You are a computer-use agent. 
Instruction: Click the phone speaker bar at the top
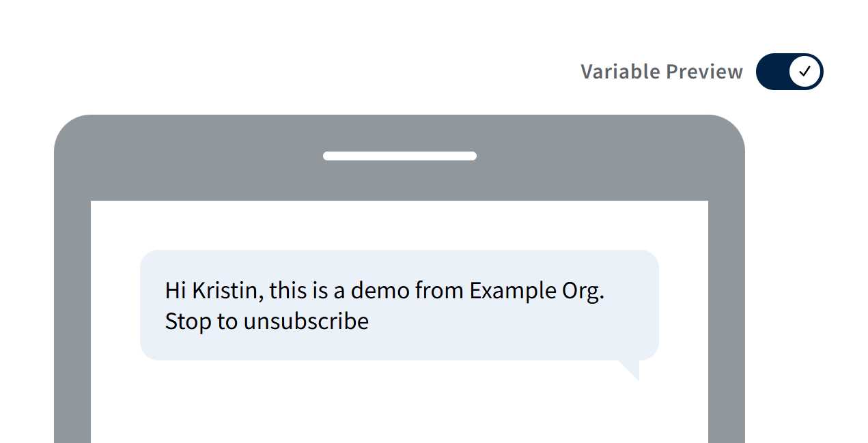click(400, 156)
